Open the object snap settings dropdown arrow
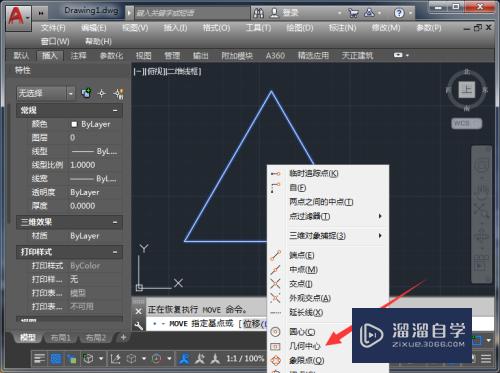 [169, 359]
